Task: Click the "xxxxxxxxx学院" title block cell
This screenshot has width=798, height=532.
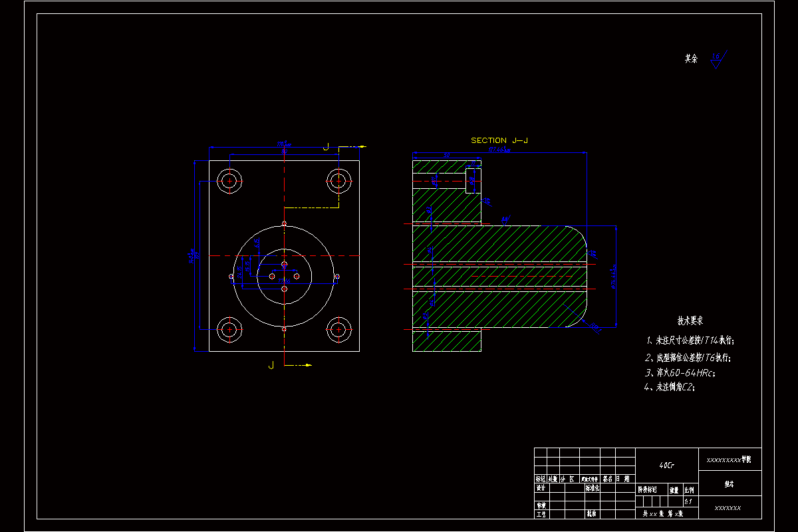Action: (729, 460)
